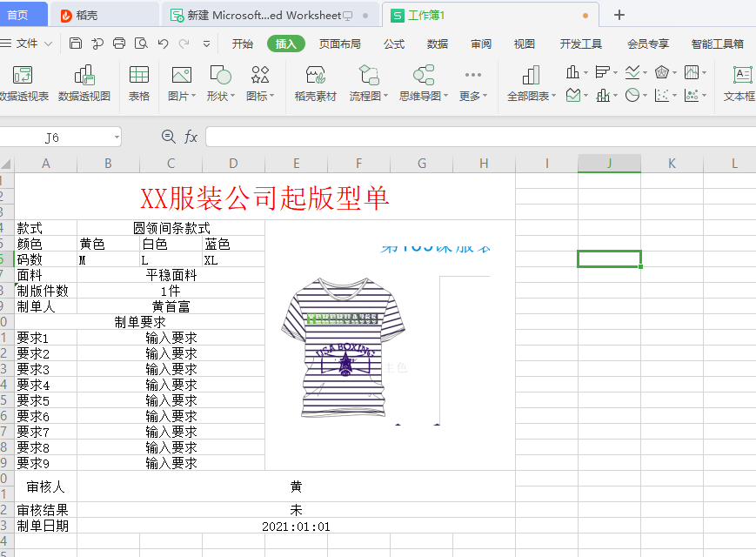
Task: Click the formula bar input field
Action: click(x=480, y=137)
